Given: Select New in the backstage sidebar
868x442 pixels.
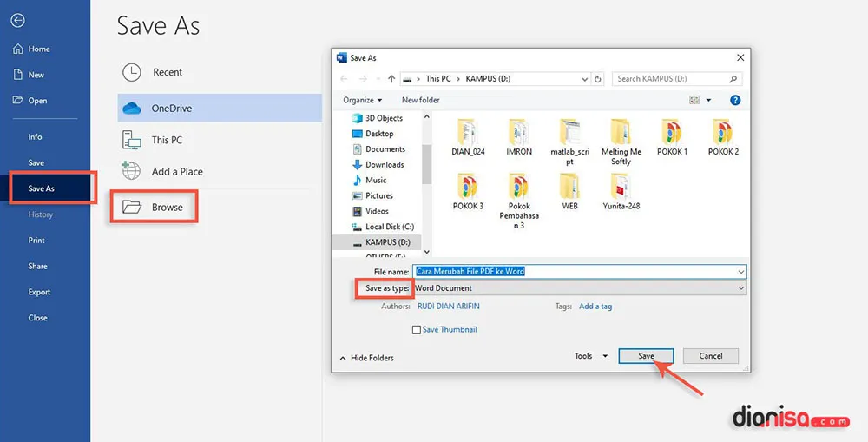Looking at the screenshot, I should (29, 75).
